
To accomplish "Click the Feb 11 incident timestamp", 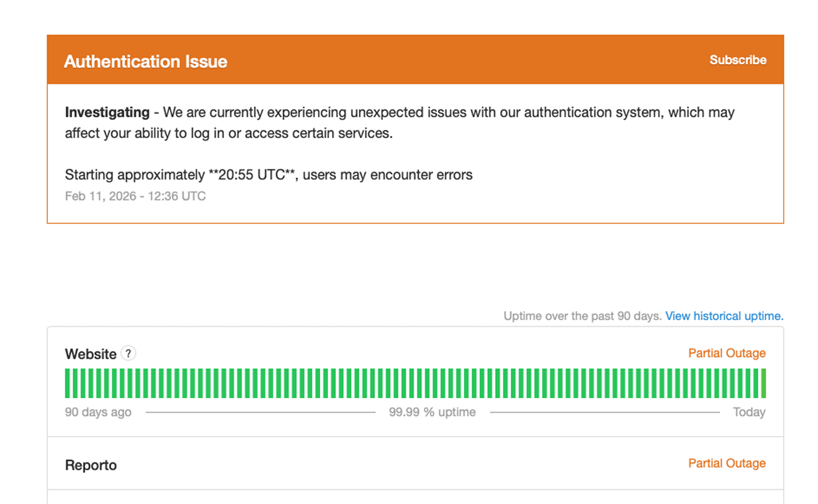I will 135,196.
